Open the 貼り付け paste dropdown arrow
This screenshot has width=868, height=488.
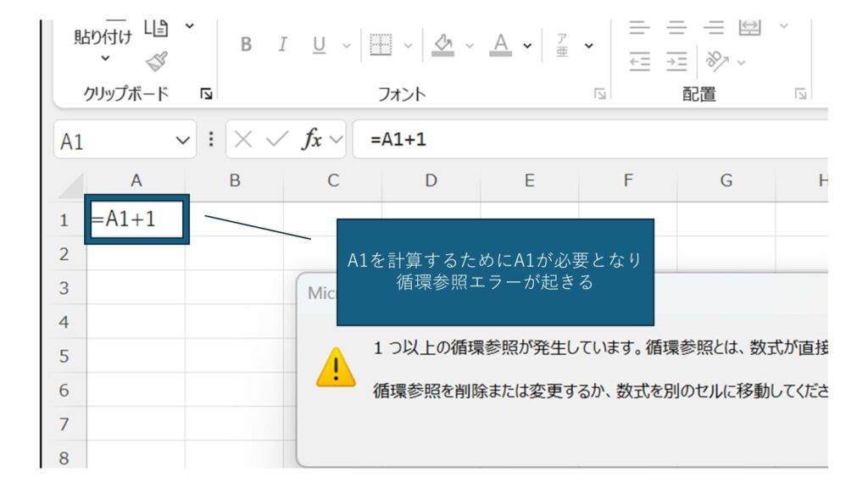tap(105, 58)
